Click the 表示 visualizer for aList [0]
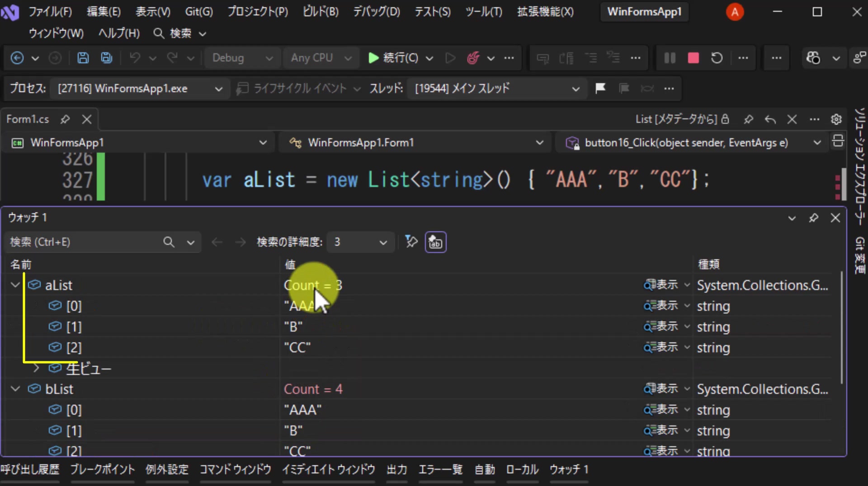 [661, 306]
